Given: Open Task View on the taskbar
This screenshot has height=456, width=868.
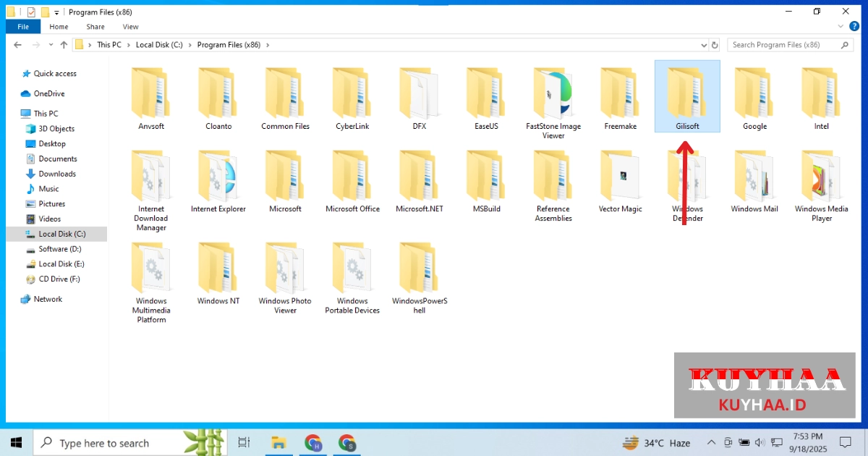Looking at the screenshot, I should (x=244, y=442).
